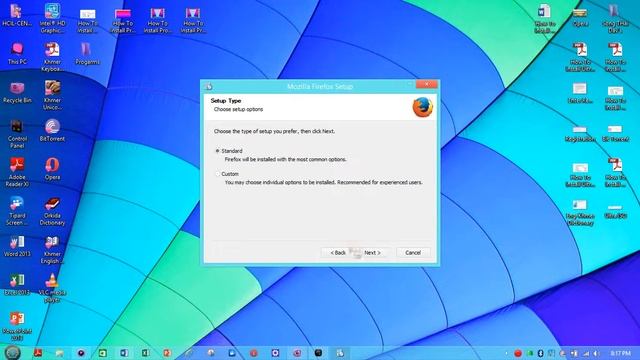This screenshot has width=640, height=360.
Task: Open Excel from the taskbar
Action: (x=146, y=353)
